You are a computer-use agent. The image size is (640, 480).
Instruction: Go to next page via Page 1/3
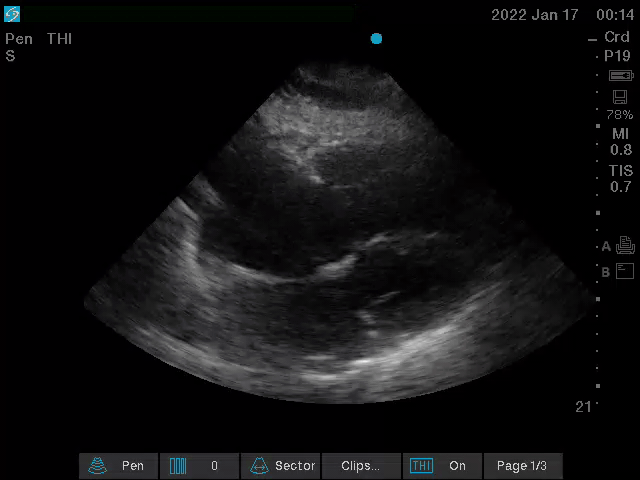point(522,466)
